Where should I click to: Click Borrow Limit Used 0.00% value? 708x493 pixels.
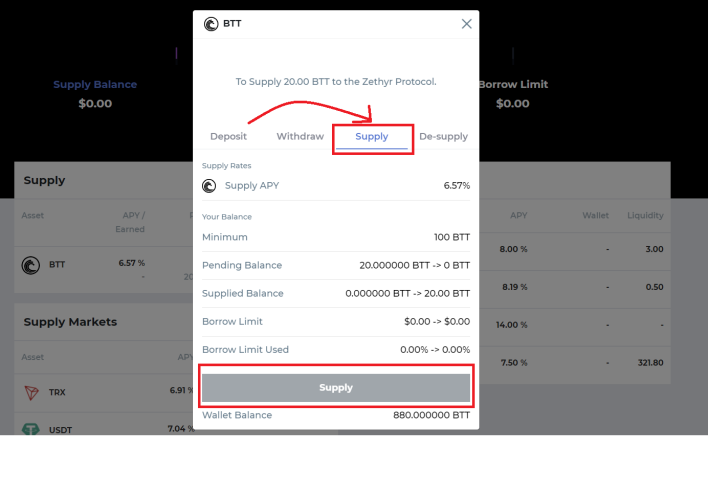[x=435, y=349]
